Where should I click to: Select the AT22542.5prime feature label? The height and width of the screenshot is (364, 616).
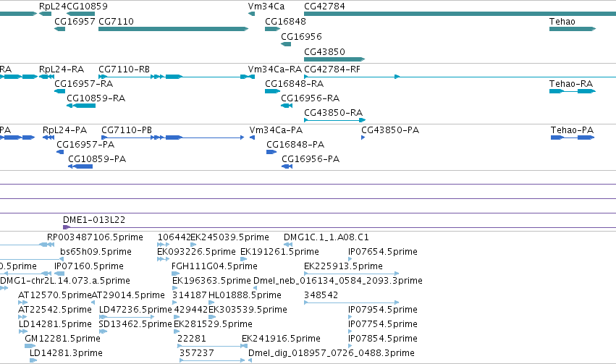(54, 310)
